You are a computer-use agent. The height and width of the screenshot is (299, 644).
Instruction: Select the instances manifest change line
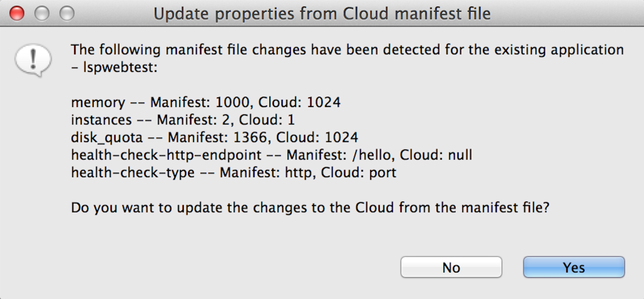[183, 120]
